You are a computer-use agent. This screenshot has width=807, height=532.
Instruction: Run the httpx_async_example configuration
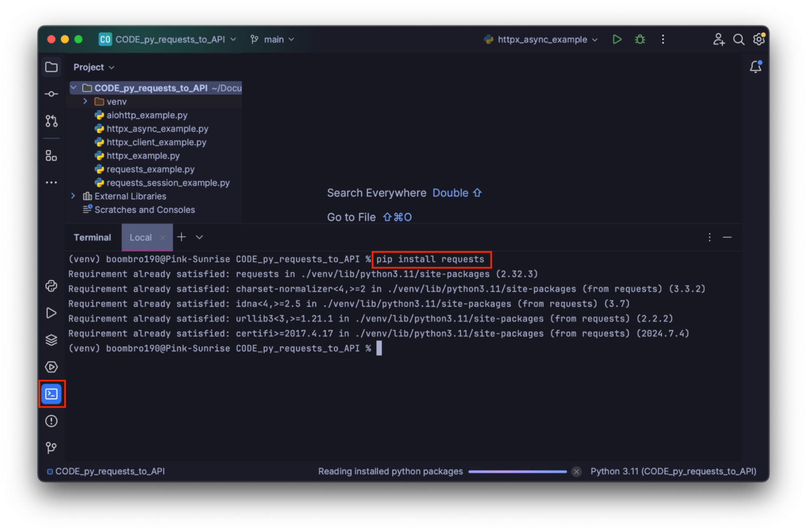coord(617,39)
